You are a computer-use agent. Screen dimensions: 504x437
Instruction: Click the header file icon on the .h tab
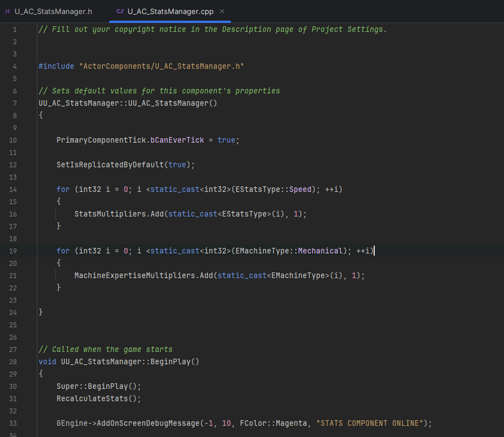[7, 11]
